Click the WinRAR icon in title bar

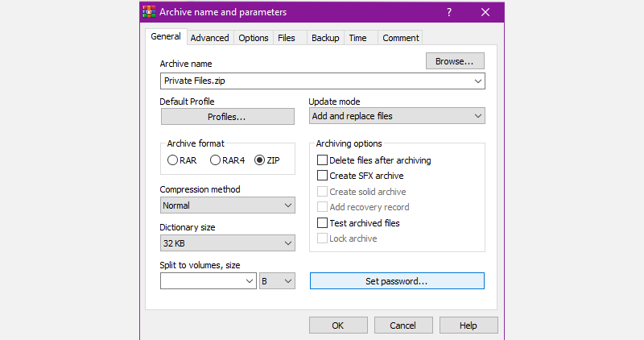(150, 12)
